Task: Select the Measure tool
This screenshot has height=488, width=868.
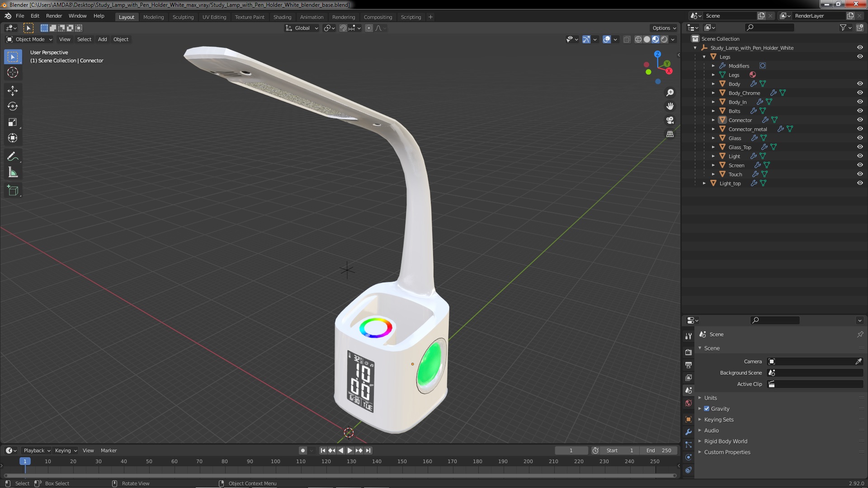Action: point(13,172)
